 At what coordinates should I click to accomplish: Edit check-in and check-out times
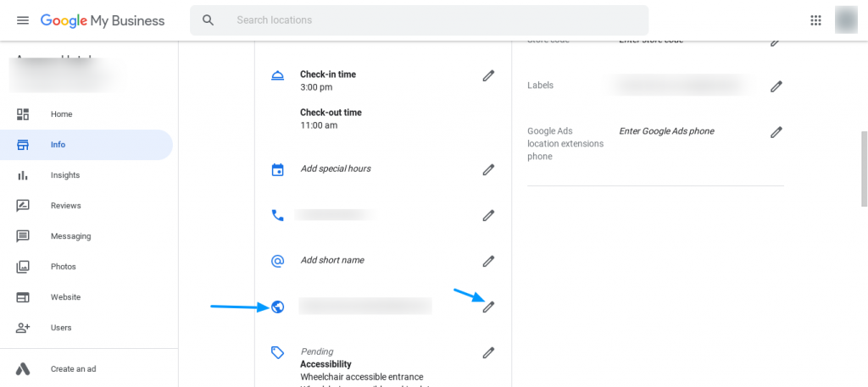pos(487,75)
